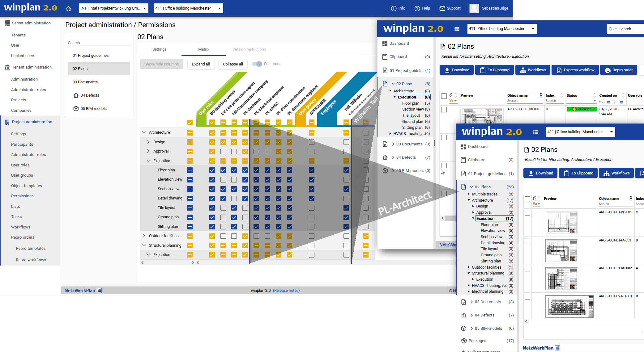
Task: Click the 03 Documents icon in the front window
Action: (463, 302)
